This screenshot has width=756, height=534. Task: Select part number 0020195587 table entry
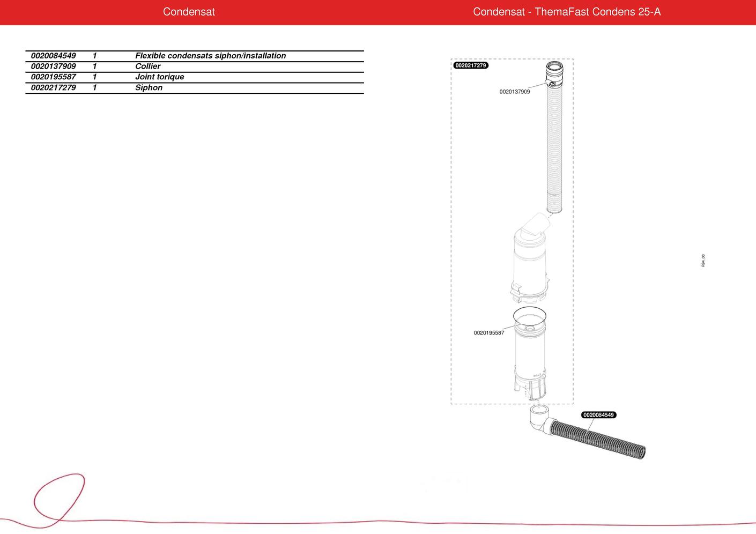tap(54, 77)
